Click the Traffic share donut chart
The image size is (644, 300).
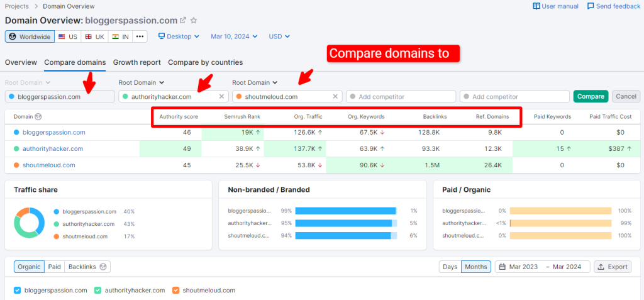[29, 223]
